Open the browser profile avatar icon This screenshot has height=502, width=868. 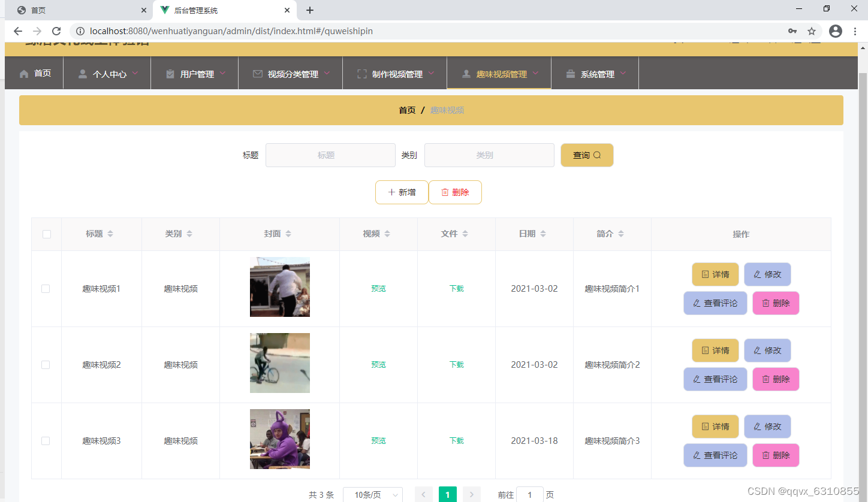point(836,31)
